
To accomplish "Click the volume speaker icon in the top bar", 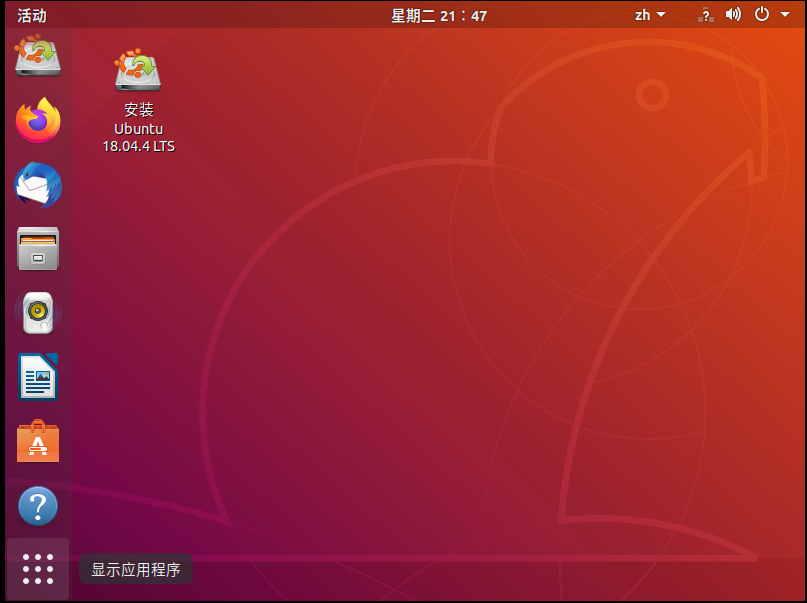I will (733, 15).
